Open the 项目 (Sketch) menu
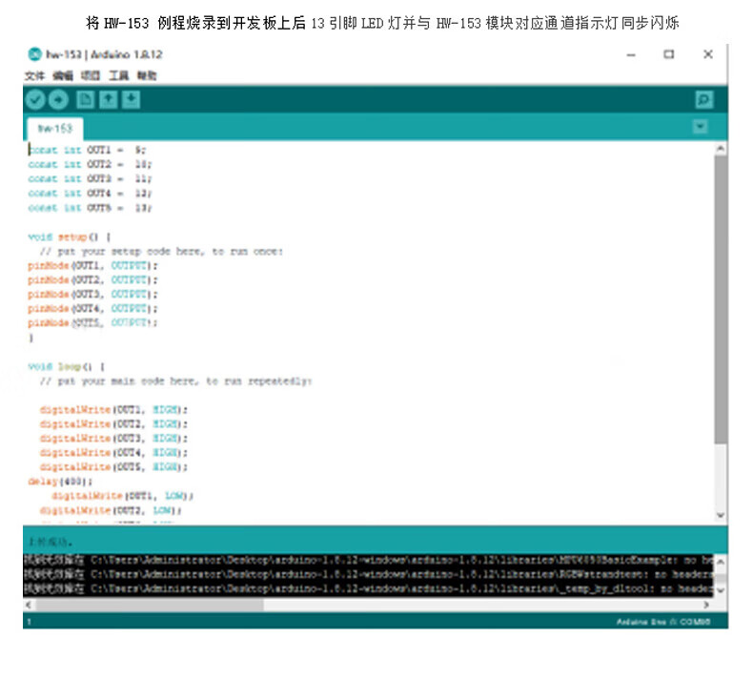The image size is (753, 700). click(91, 75)
